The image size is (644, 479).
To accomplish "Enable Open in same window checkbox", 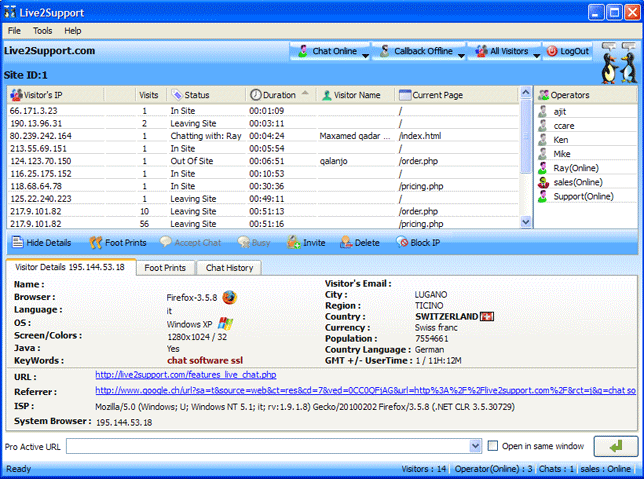I will 493,446.
